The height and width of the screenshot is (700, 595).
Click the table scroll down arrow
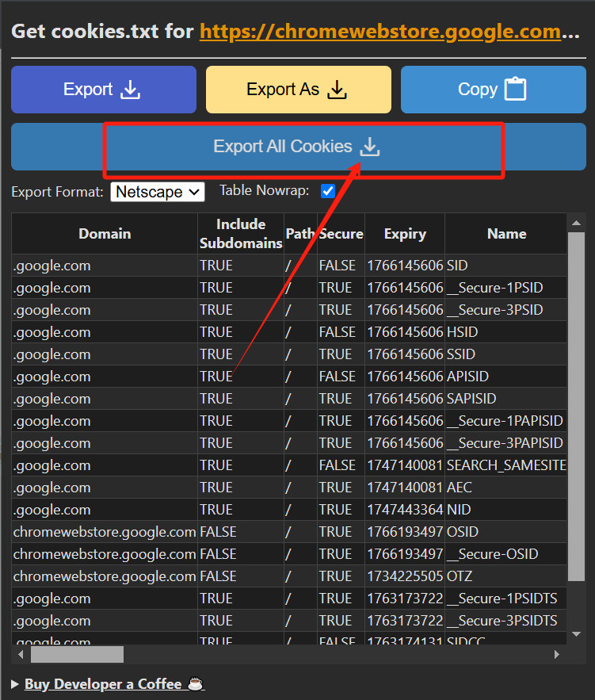(576, 634)
